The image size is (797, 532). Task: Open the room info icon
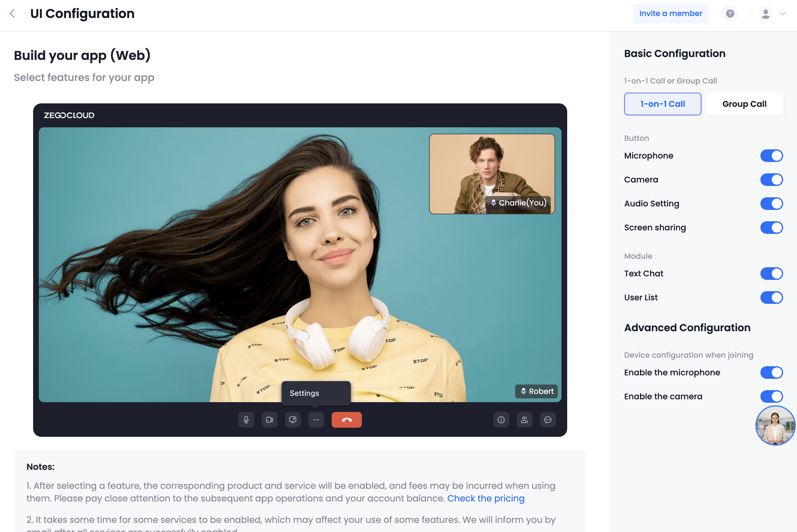pyautogui.click(x=501, y=420)
